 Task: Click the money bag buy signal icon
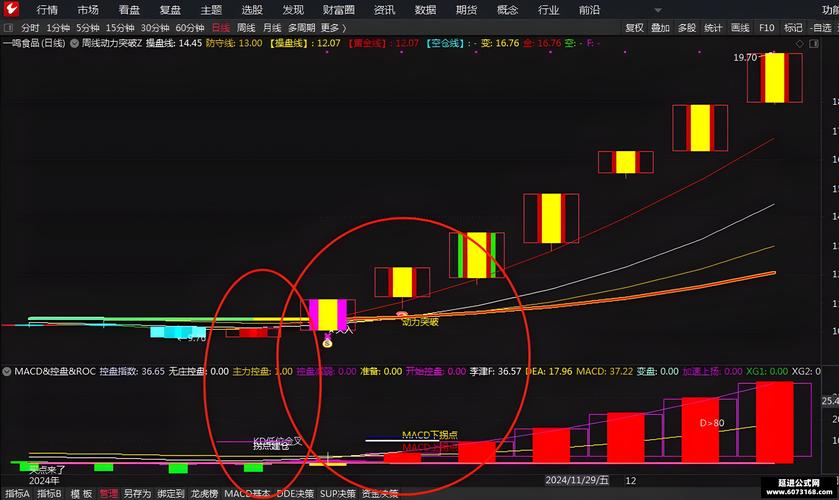coord(327,342)
